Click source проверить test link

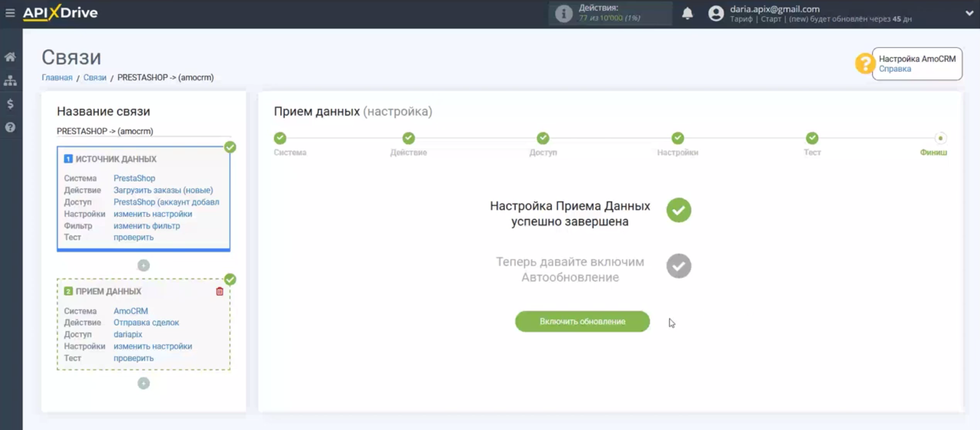click(x=133, y=237)
